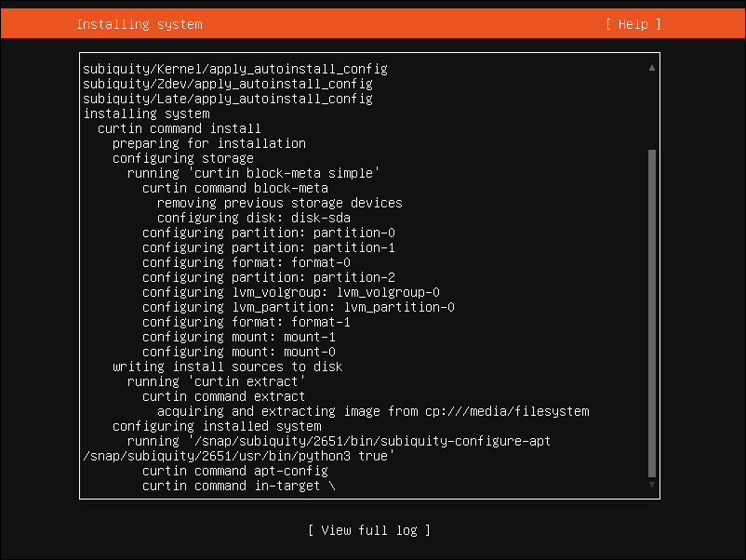Click the View full log button

369,530
